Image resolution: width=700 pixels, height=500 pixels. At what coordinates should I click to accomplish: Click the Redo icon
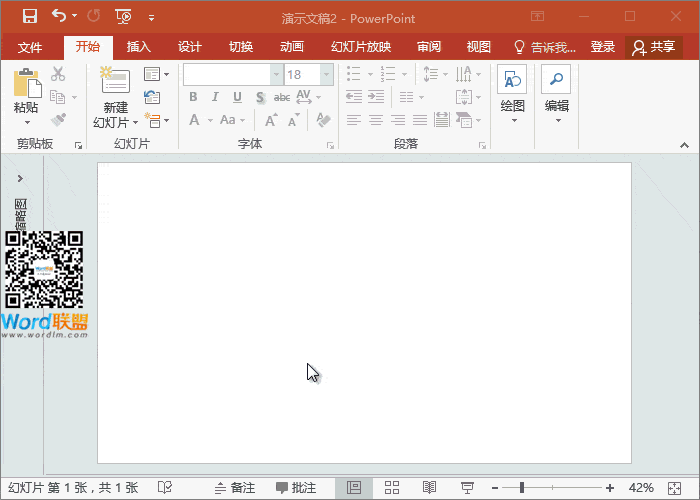[94, 16]
